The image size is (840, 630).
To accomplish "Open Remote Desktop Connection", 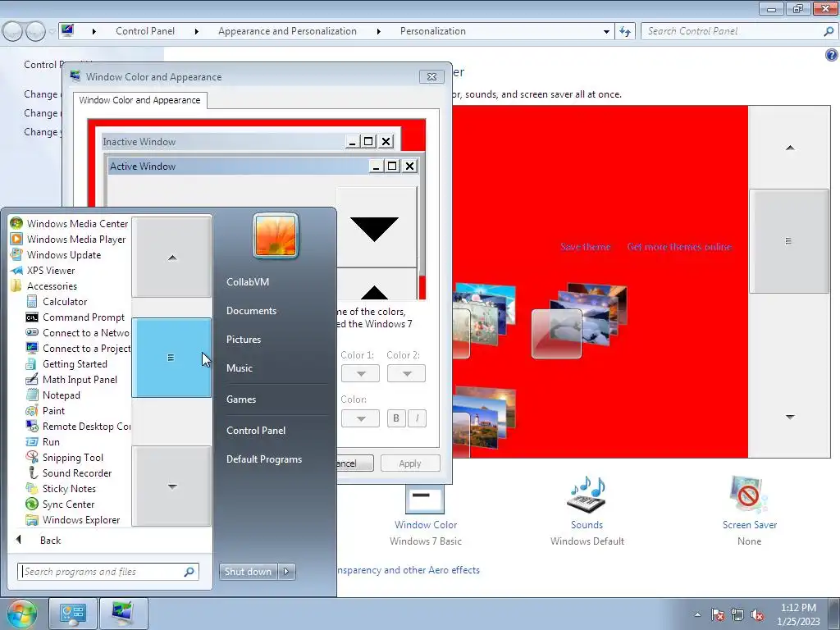I will [78, 426].
